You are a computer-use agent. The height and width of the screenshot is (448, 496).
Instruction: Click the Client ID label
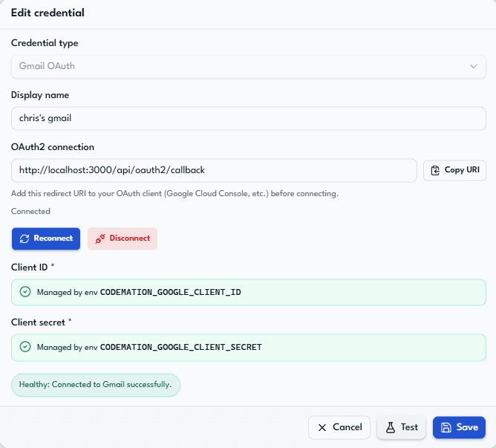[x=33, y=267]
